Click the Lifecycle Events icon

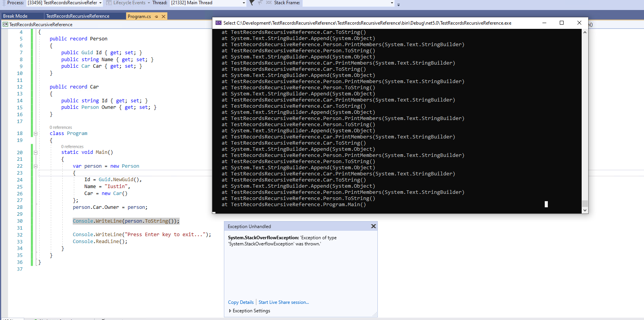click(x=109, y=3)
